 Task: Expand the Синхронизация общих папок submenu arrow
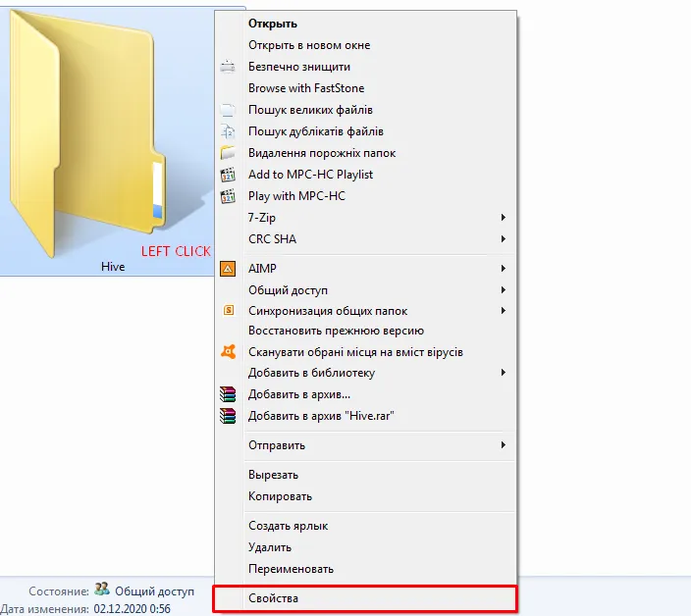click(x=503, y=311)
